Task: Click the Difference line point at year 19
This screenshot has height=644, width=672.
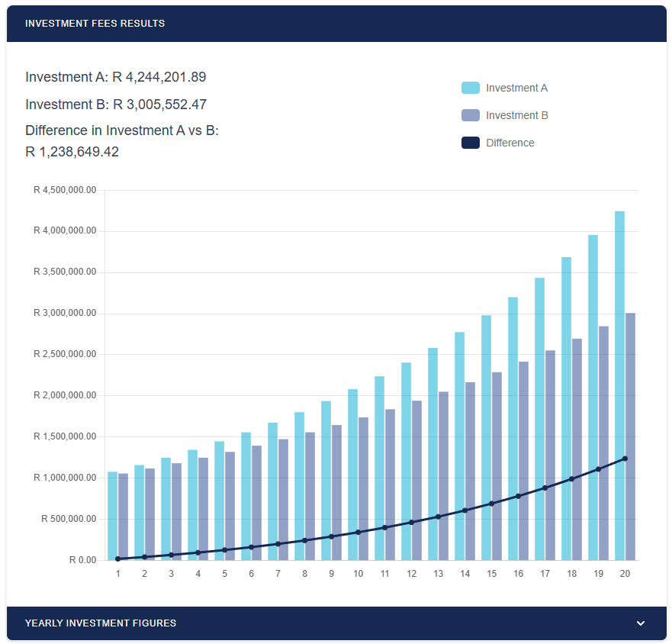Action: (x=598, y=469)
